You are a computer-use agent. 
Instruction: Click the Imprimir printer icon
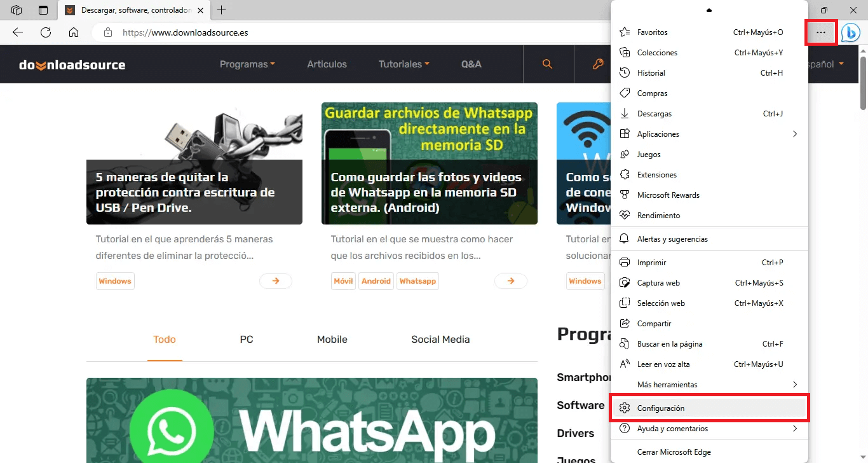[x=625, y=262]
